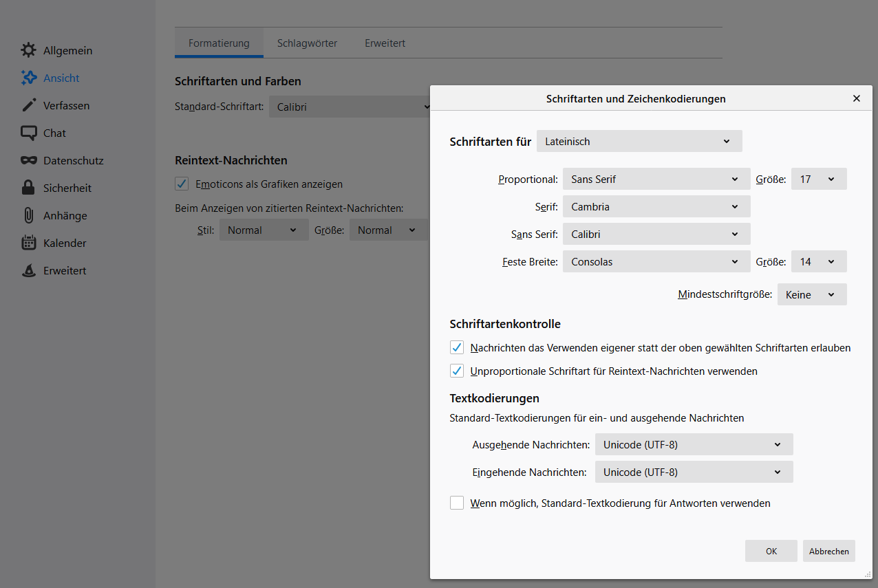Open Ausgehende Nachrichten encoding dropdown

pos(694,444)
